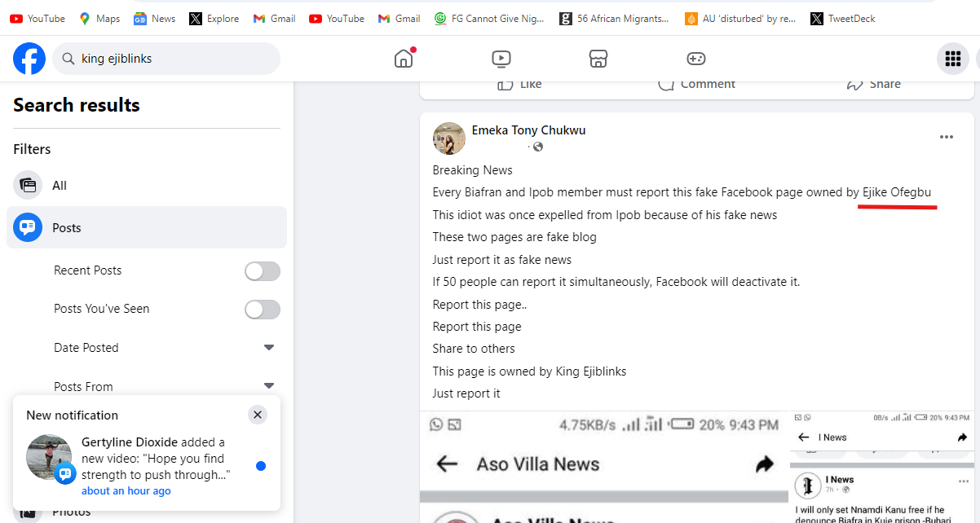
Task: Open the nine-dot Facebook menu grid
Action: tap(952, 59)
